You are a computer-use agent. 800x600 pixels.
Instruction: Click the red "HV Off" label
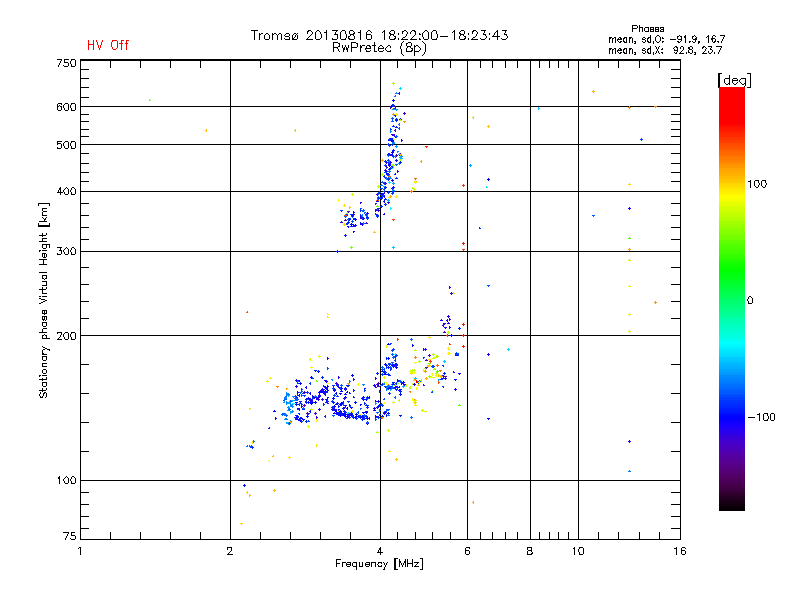pos(108,45)
